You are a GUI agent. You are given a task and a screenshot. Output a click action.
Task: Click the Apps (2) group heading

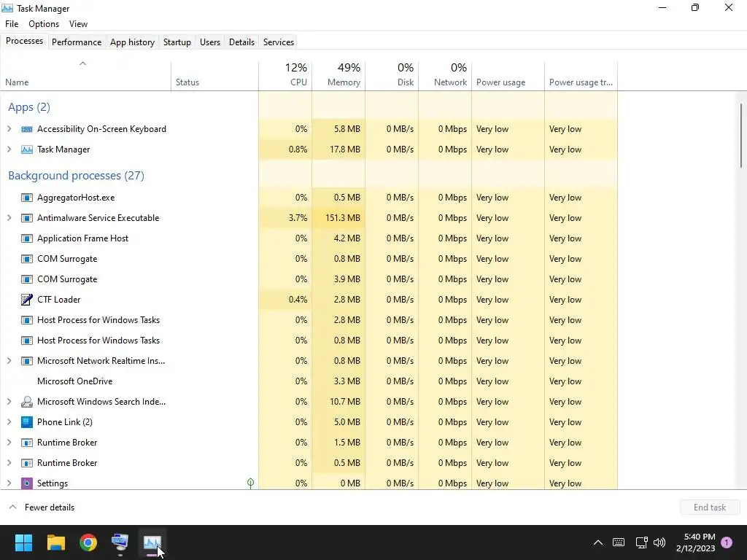pyautogui.click(x=29, y=107)
